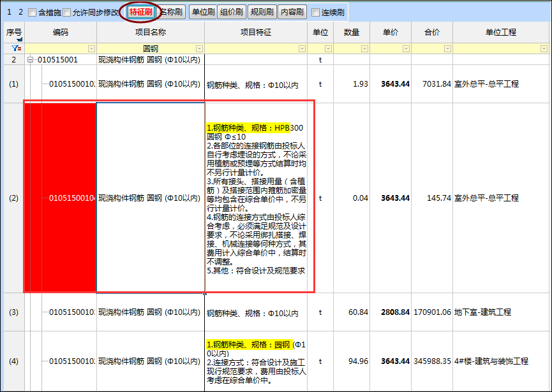The height and width of the screenshot is (392, 552).
Task: Switch to level 1 outline view
Action: [8, 12]
